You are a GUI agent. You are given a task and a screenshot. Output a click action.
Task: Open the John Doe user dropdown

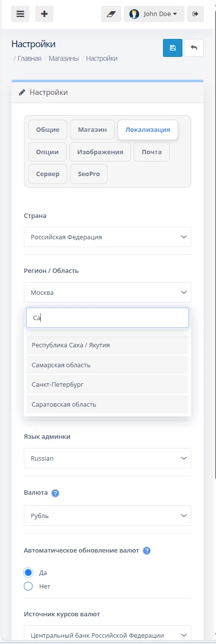pos(154,14)
